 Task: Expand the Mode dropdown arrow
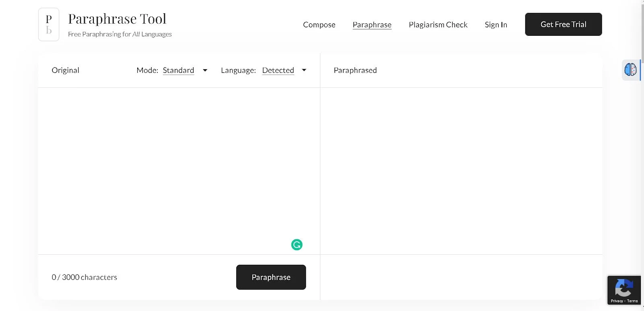pyautogui.click(x=205, y=70)
